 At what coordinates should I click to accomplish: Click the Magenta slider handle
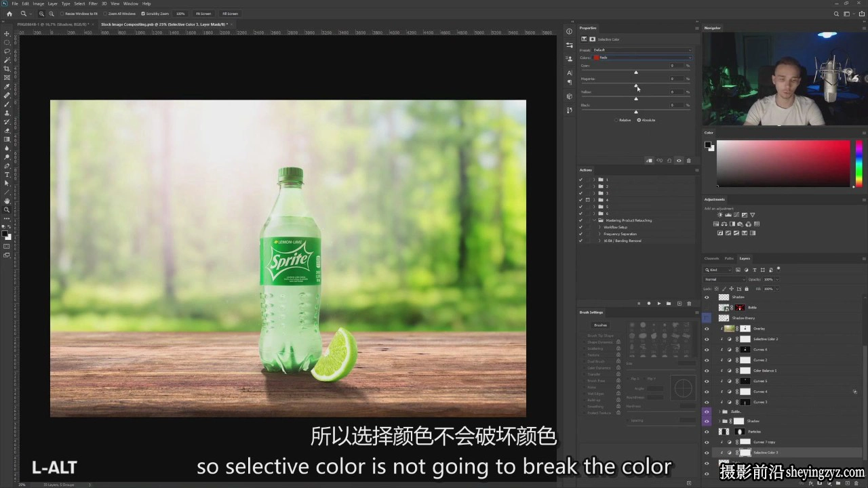[636, 85]
